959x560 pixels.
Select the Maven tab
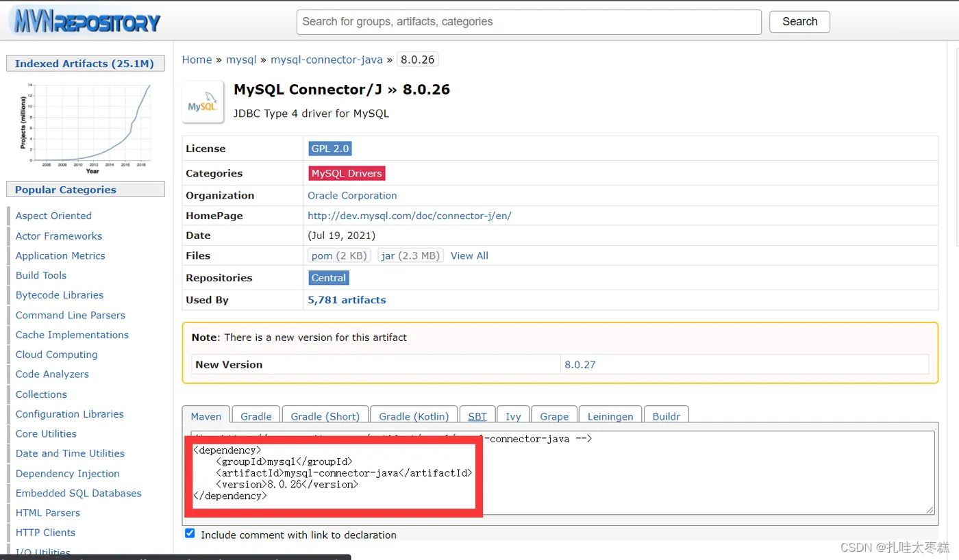pyautogui.click(x=206, y=416)
